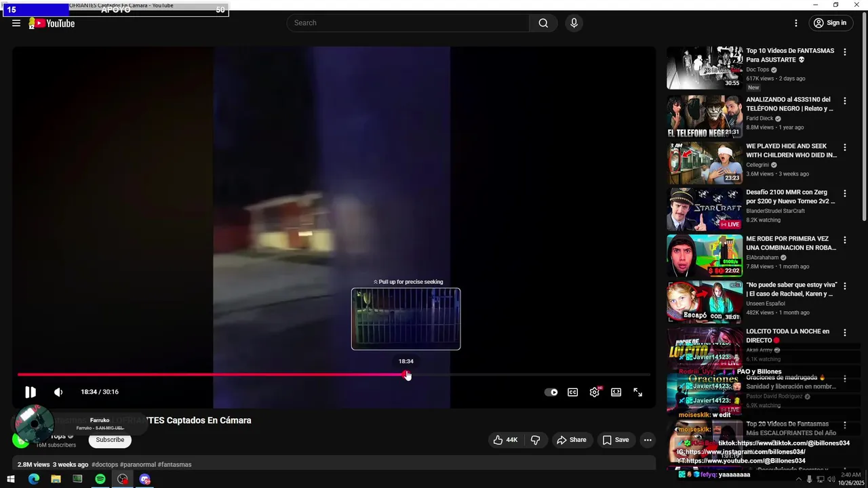This screenshot has width=868, height=488.
Task: Click the #doctops hashtag
Action: click(104, 465)
